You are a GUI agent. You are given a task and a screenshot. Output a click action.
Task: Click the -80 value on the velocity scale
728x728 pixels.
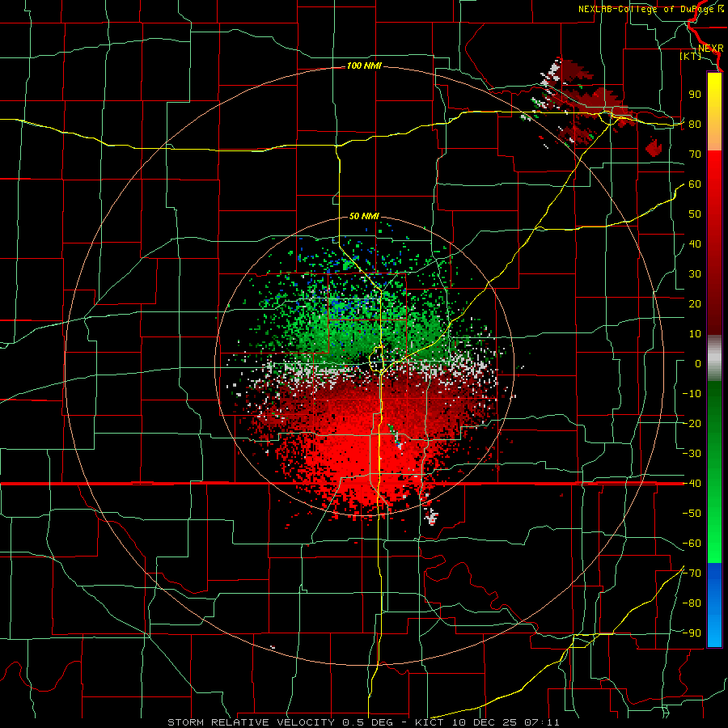pos(692,603)
